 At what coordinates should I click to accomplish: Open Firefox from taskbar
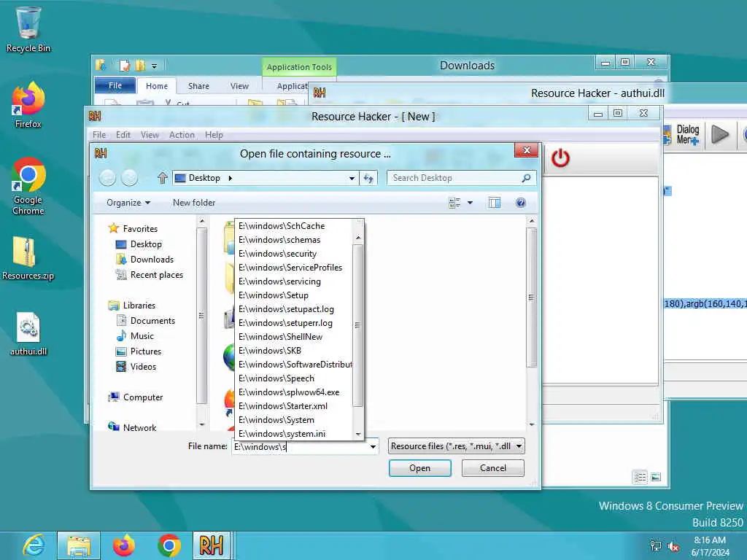[124, 545]
